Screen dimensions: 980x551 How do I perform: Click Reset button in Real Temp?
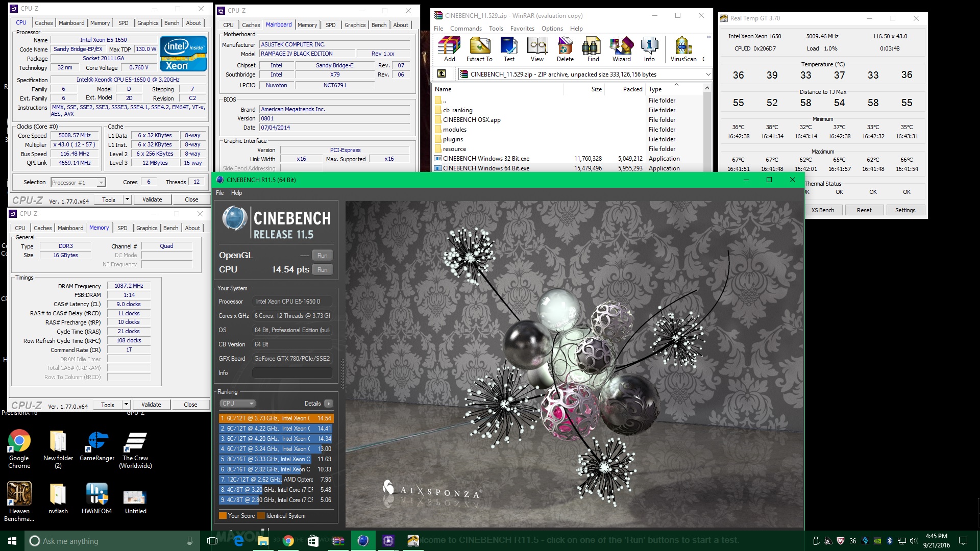coord(864,210)
